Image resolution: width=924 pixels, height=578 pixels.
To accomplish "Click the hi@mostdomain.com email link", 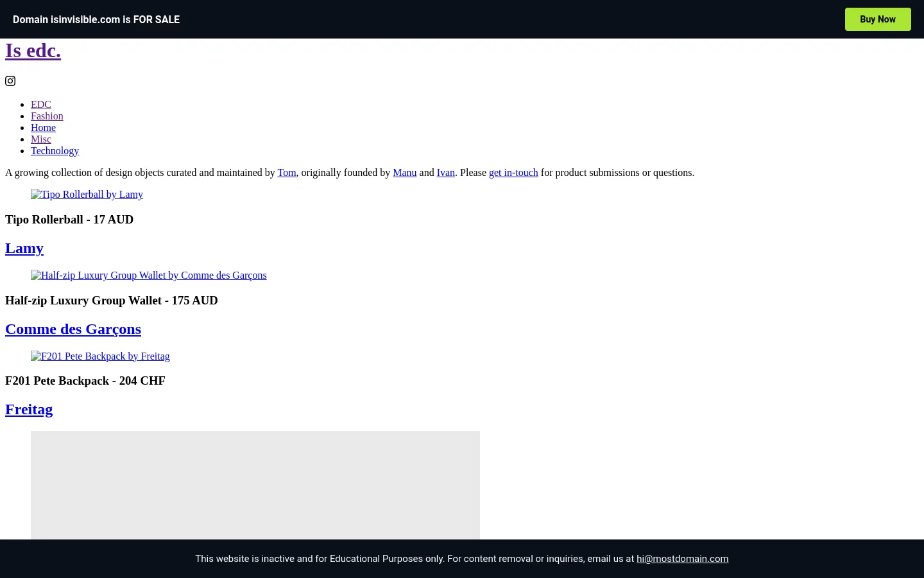I will coord(682,559).
